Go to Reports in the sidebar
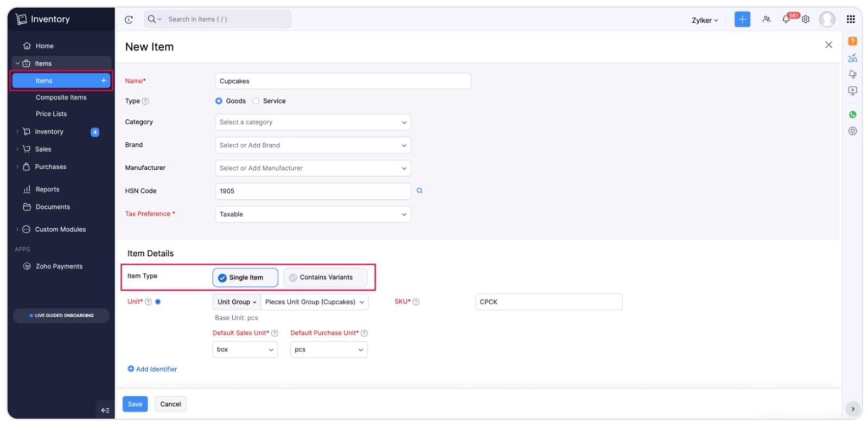The height and width of the screenshot is (430, 868). [47, 189]
